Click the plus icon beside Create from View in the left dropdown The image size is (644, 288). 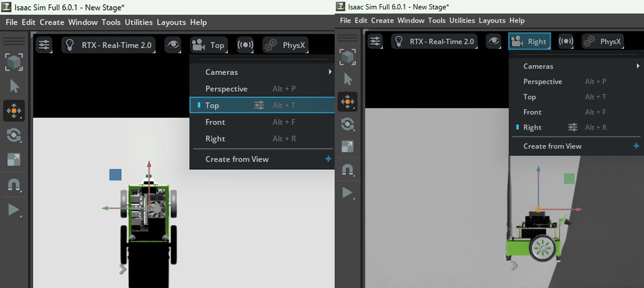pos(328,159)
